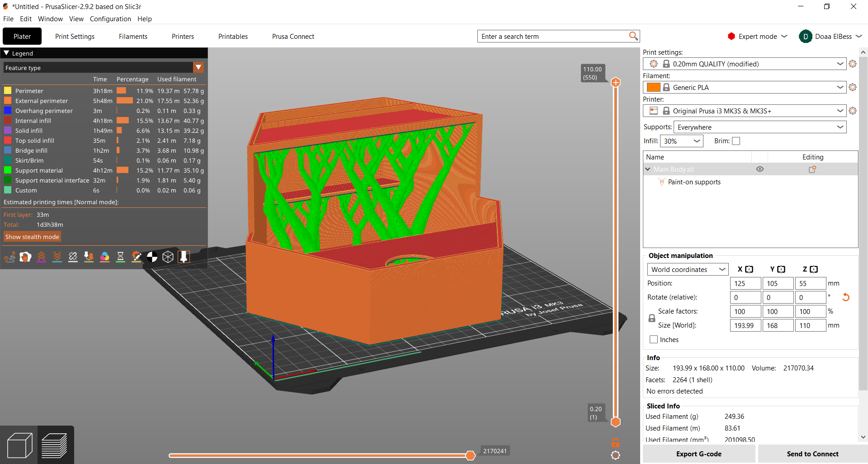Click the Doaa ElBess account avatar
Image resolution: width=868 pixels, height=464 pixels.
[x=806, y=37]
